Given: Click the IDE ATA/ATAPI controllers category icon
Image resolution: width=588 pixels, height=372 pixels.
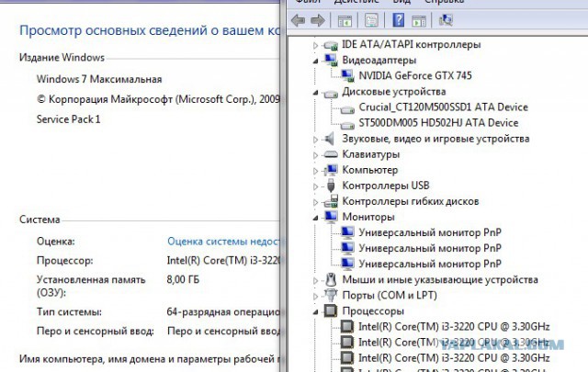Looking at the screenshot, I should [331, 45].
